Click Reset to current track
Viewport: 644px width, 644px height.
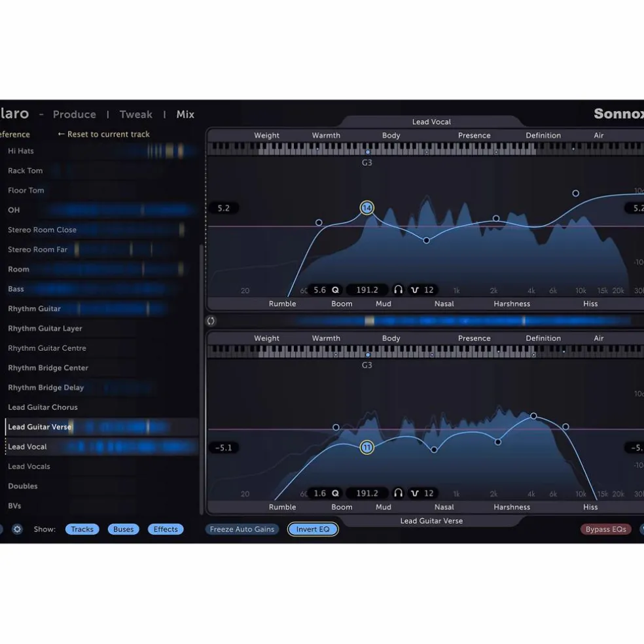[x=103, y=134]
